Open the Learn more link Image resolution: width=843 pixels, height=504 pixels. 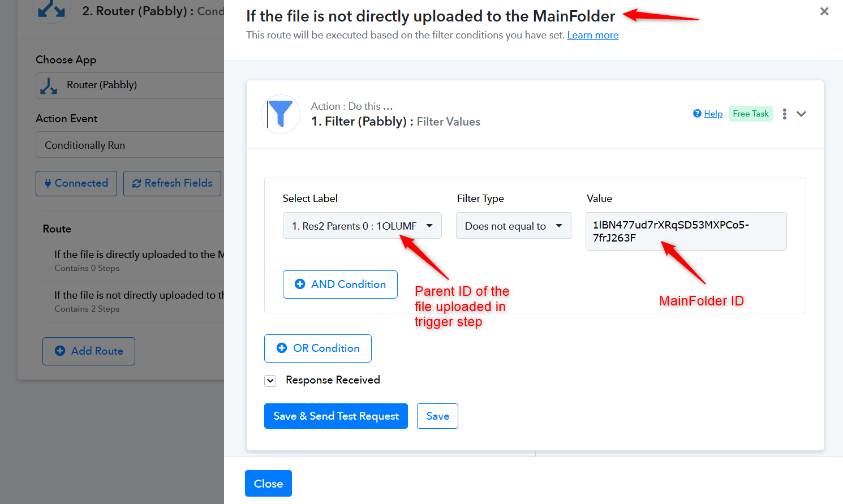coord(593,35)
